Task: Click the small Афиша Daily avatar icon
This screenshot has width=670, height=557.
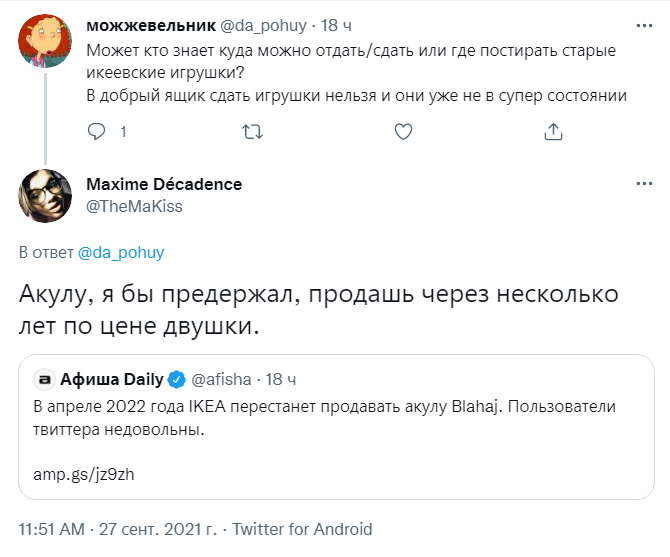Action: click(x=44, y=380)
